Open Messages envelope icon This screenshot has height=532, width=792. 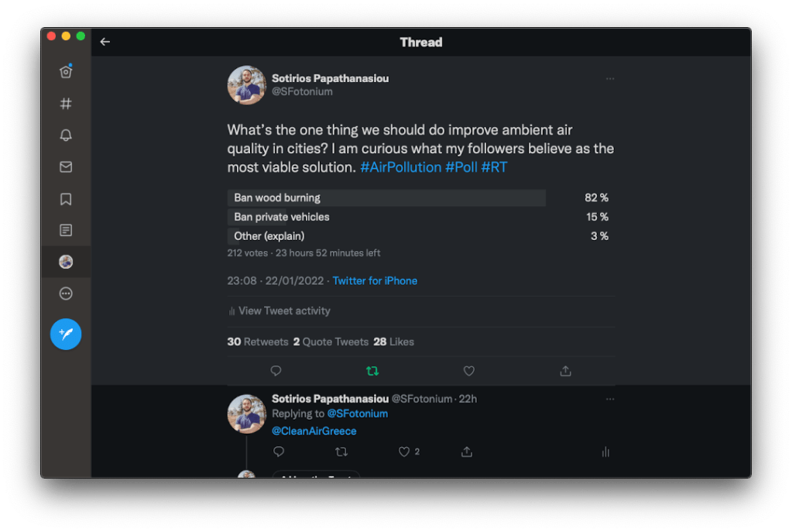pos(66,167)
